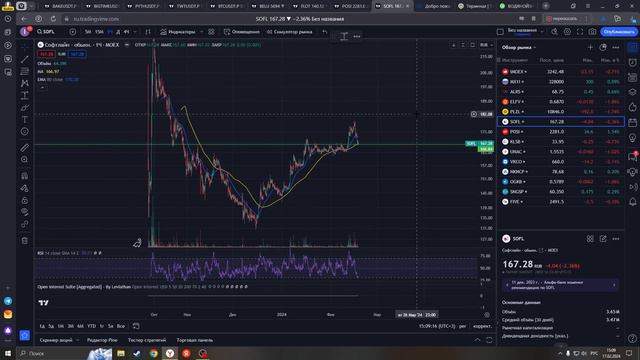Launch Steam from the taskbar
Image resolution: width=640 pixels, height=360 pixels.
[137, 353]
